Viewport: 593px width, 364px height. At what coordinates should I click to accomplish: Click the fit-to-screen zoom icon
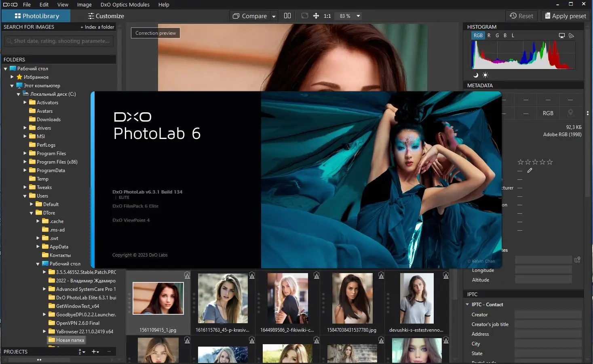point(304,16)
